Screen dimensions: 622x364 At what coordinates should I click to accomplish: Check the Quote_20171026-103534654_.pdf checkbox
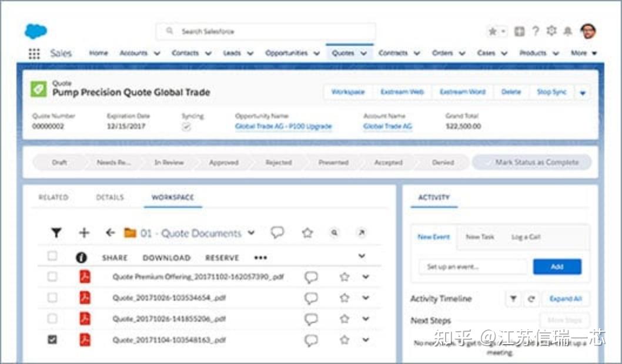[52, 298]
